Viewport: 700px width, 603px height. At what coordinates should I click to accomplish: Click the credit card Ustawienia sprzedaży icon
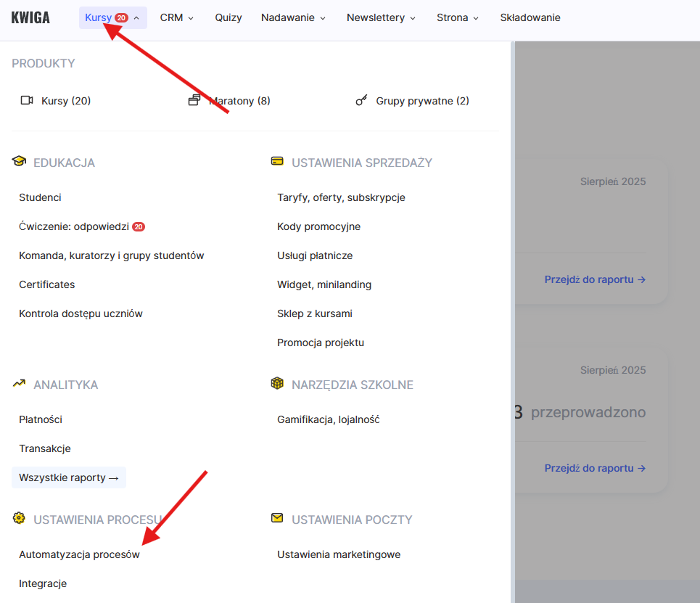[277, 162]
